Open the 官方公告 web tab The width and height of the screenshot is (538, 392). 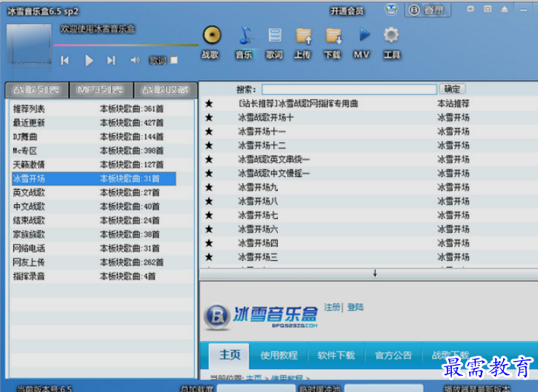tap(393, 356)
